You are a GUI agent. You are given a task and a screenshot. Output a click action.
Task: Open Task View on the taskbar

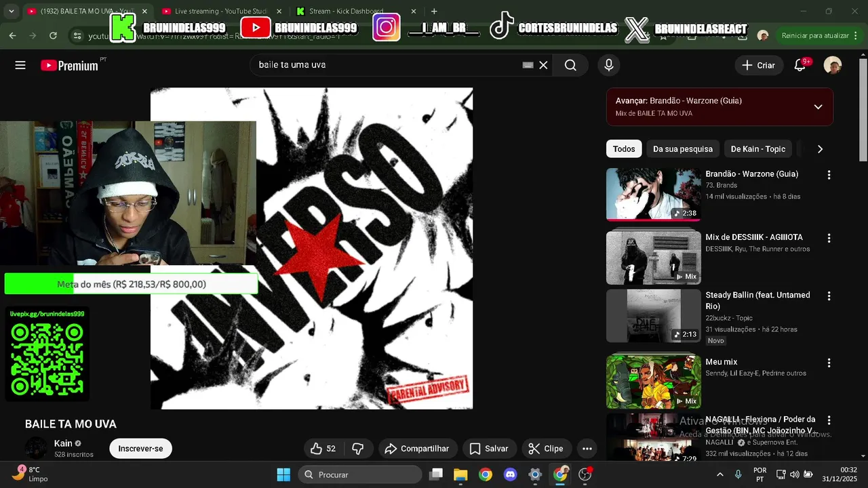(436, 474)
